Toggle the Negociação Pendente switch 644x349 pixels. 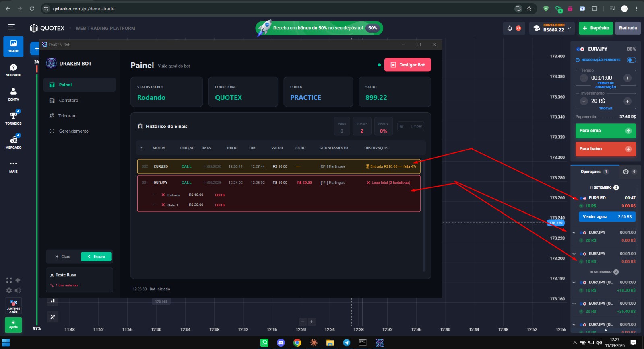point(632,60)
